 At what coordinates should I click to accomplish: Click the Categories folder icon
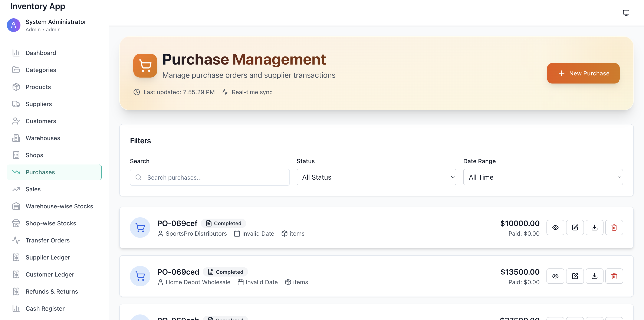(16, 70)
